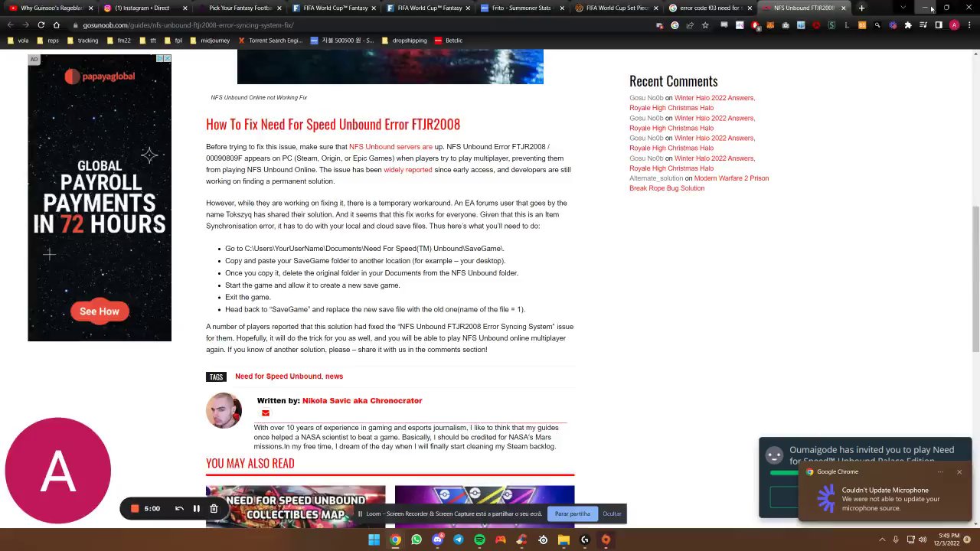The height and width of the screenshot is (551, 980).
Task: Pause the Loom recording
Action: [x=196, y=508]
